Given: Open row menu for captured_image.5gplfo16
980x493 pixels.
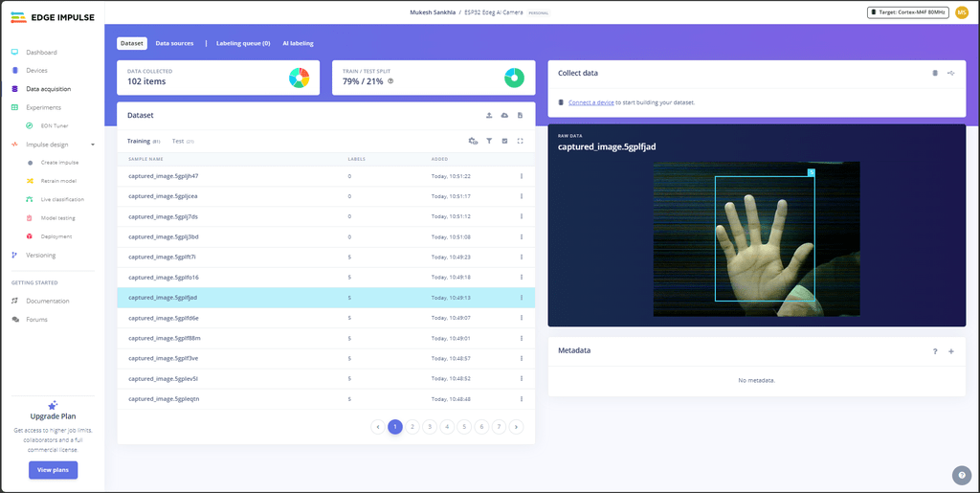Looking at the screenshot, I should pyautogui.click(x=522, y=278).
